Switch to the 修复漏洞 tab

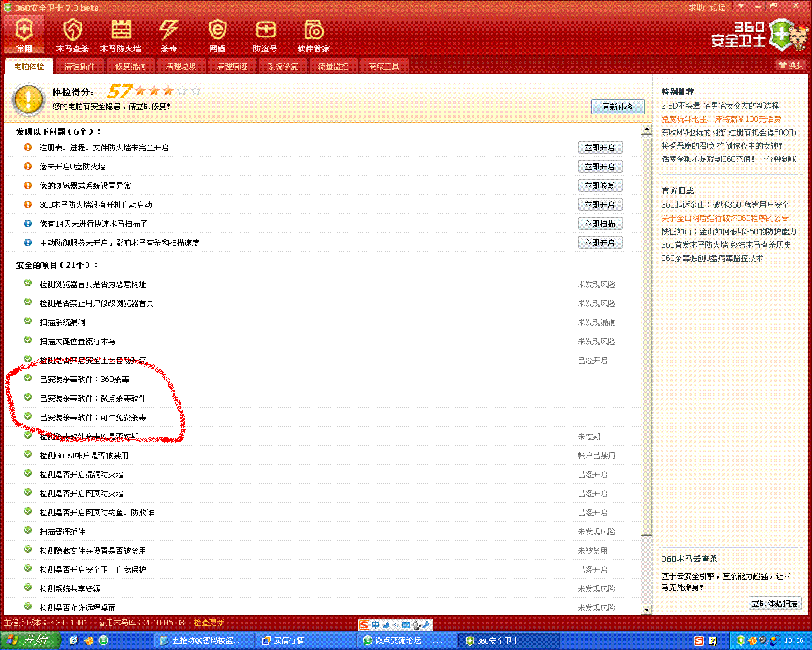(130, 67)
